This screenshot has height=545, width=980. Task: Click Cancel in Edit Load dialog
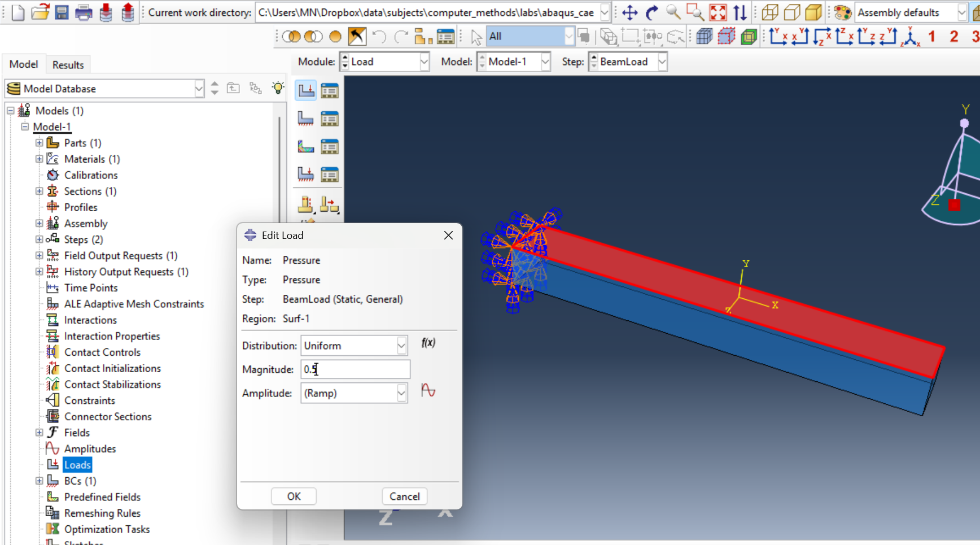404,496
